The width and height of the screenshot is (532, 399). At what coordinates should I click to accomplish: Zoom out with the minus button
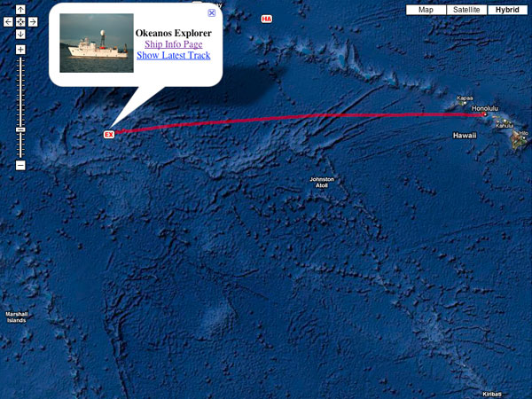[x=20, y=166]
